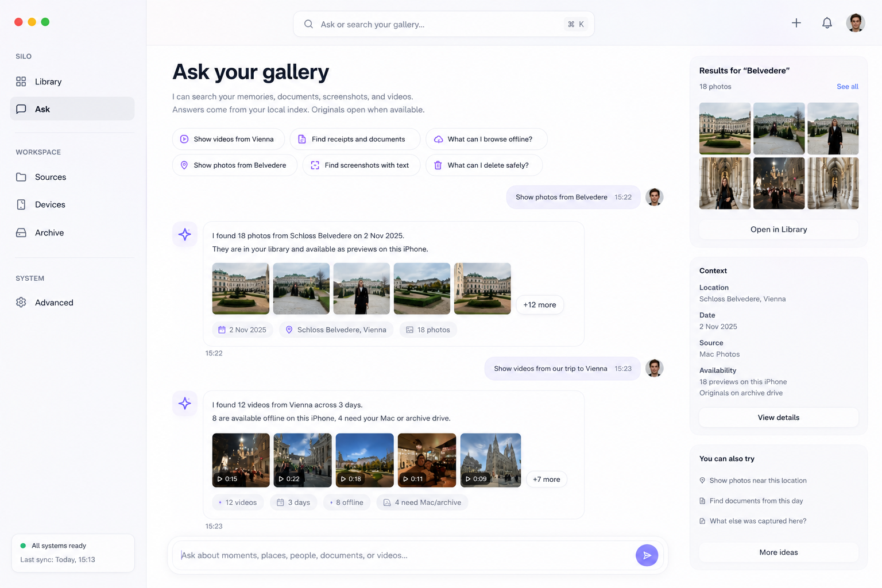Choose the What can I delete safely? suggestion
Viewport: 882px width, 588px height.
point(484,165)
